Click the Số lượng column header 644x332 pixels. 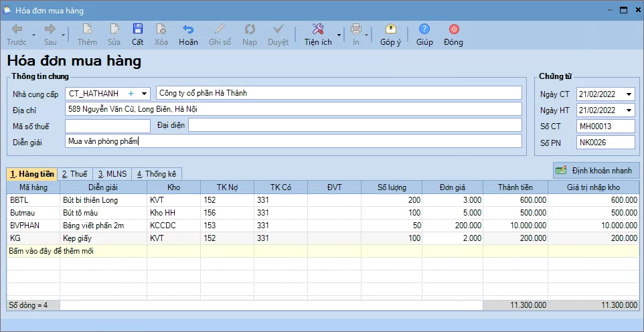[392, 187]
